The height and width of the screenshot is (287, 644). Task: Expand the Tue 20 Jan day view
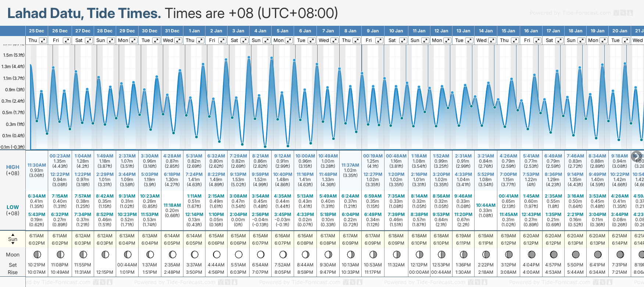coord(626,40)
